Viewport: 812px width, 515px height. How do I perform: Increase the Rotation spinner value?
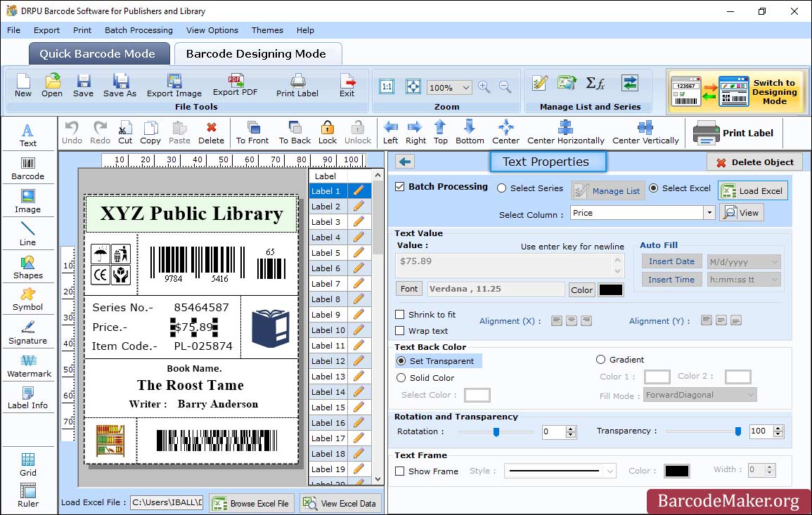click(571, 429)
